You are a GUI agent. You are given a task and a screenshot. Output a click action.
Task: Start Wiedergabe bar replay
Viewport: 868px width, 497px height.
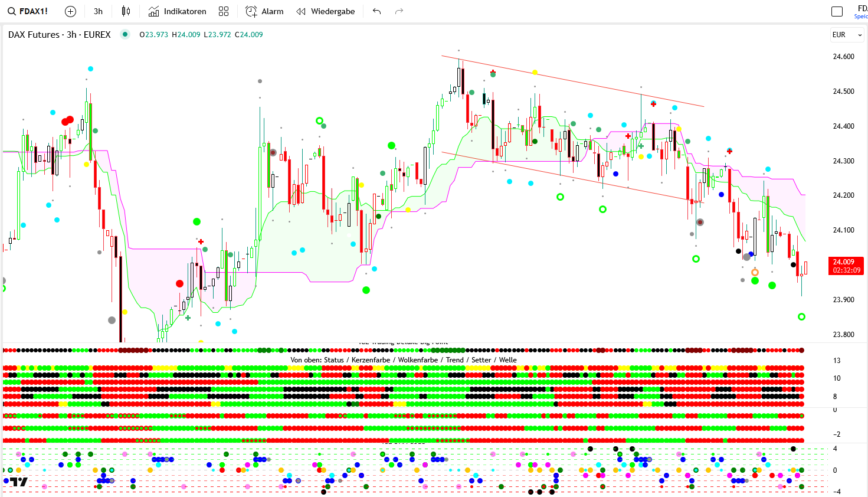click(326, 11)
